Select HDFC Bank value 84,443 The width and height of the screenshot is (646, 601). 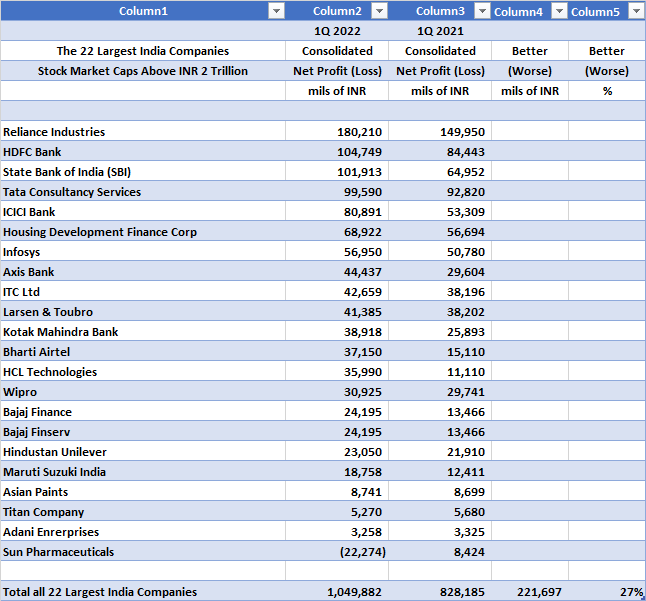pyautogui.click(x=440, y=152)
